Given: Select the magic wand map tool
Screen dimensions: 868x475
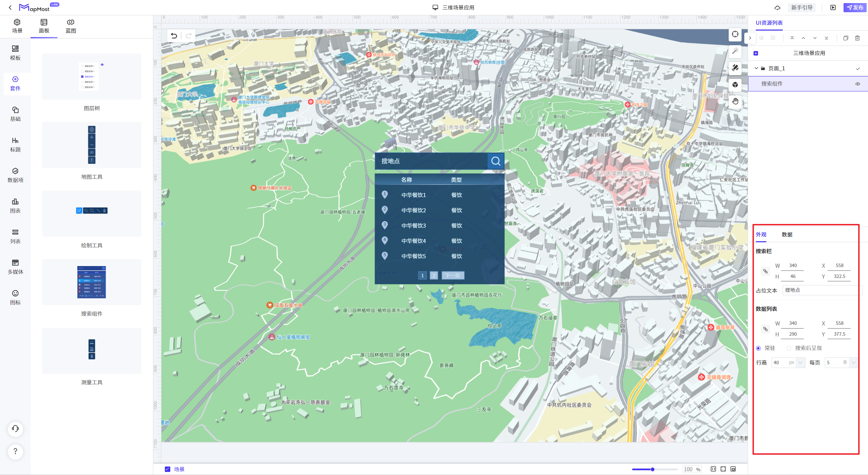Looking at the screenshot, I should coord(735,51).
